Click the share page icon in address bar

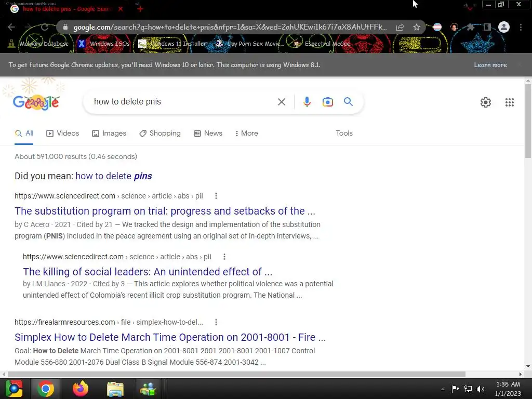(x=400, y=28)
